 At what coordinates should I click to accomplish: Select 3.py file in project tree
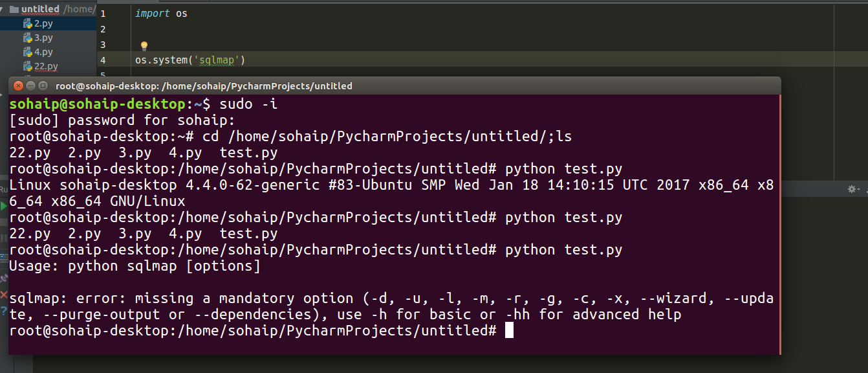point(43,38)
